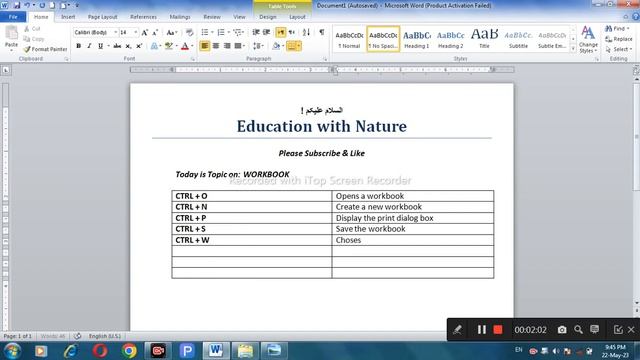Open the font size dropdown
Viewport: 640px width, 360px height.
(136, 32)
